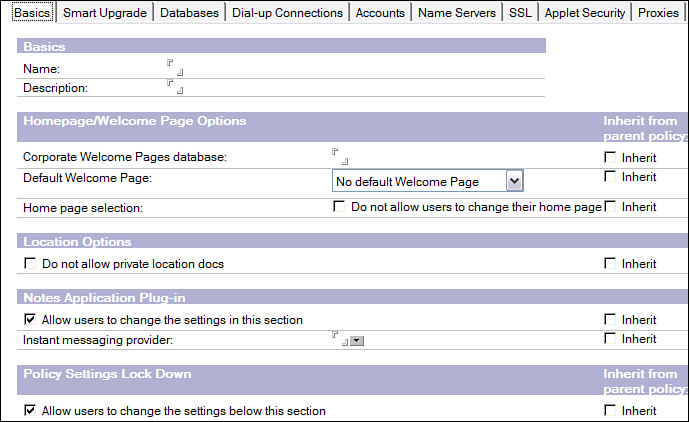Open the Smart Upgrade tab
Image resolution: width=689 pixels, height=422 pixels.
(105, 13)
